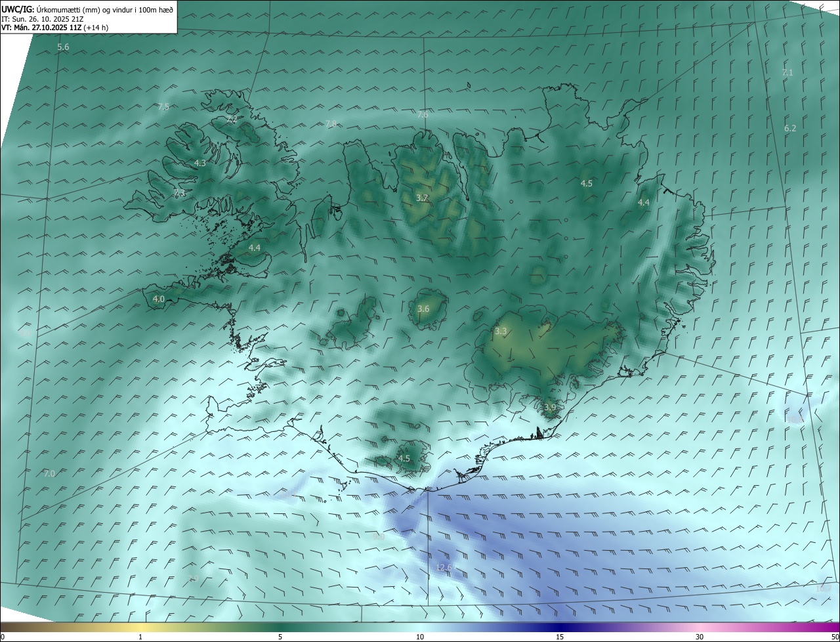This screenshot has height=642, width=840.
Task: Click the initialization time 'IT: Sun. 26. 10. 2025 21Z'
Action: (x=43, y=19)
